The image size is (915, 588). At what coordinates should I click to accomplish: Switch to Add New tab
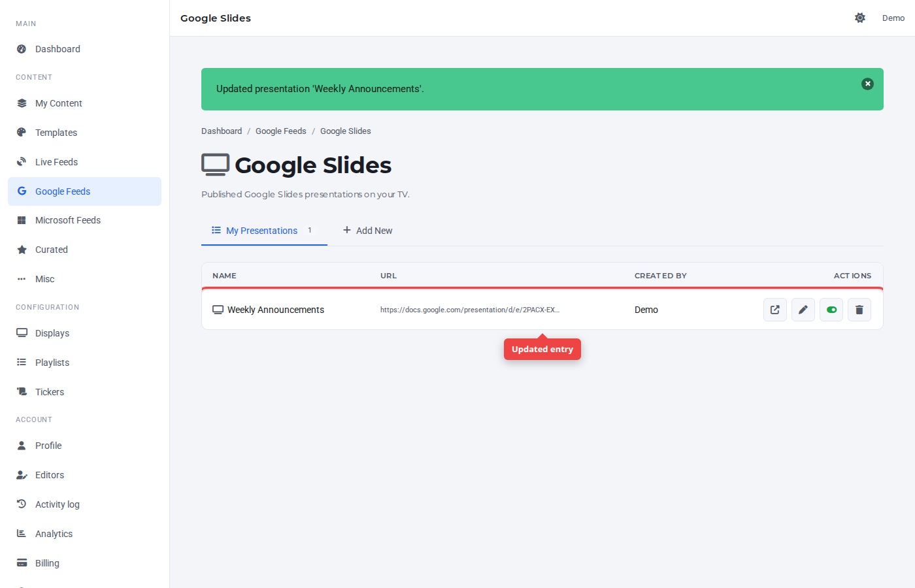tap(367, 231)
